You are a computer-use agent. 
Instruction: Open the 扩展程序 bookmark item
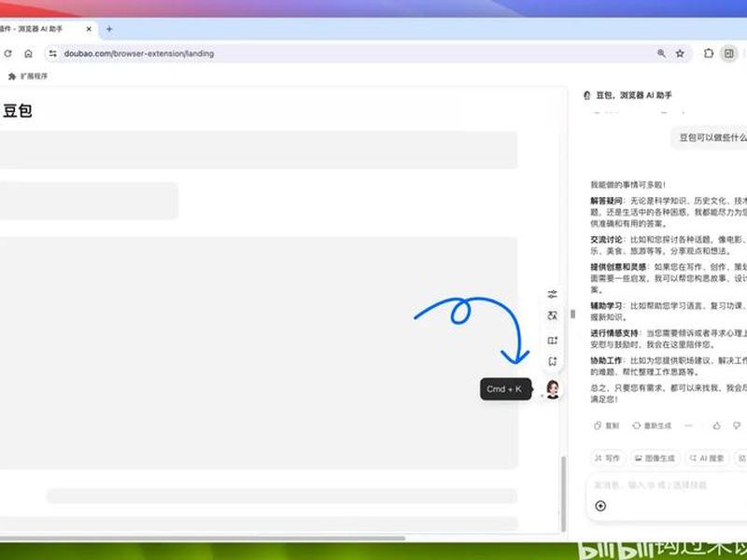click(x=28, y=77)
